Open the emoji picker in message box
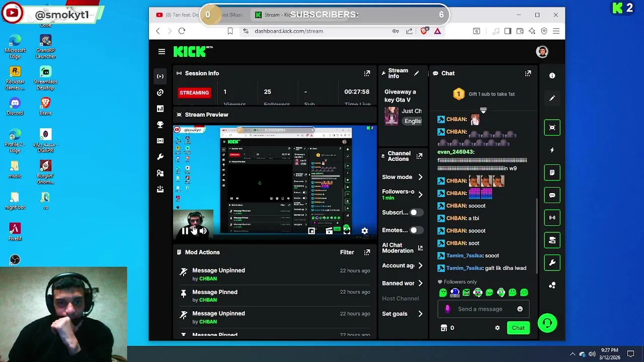Screen dimensions: 644x362 point(520,309)
